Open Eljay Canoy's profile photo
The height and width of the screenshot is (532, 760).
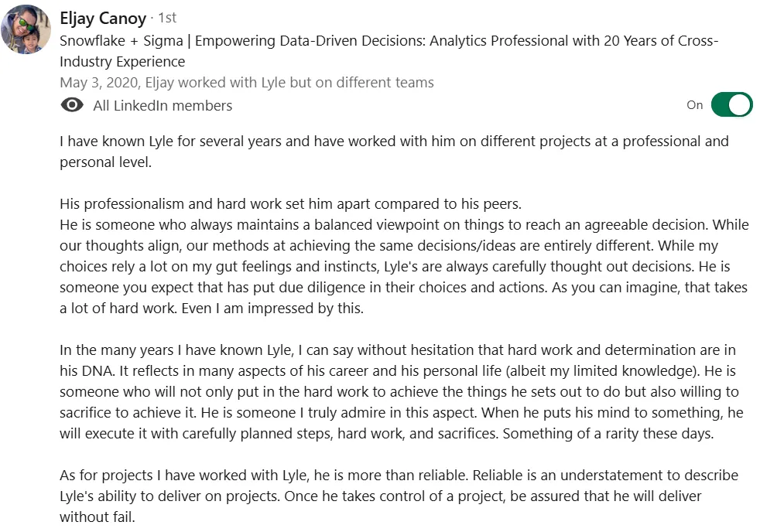[x=26, y=29]
